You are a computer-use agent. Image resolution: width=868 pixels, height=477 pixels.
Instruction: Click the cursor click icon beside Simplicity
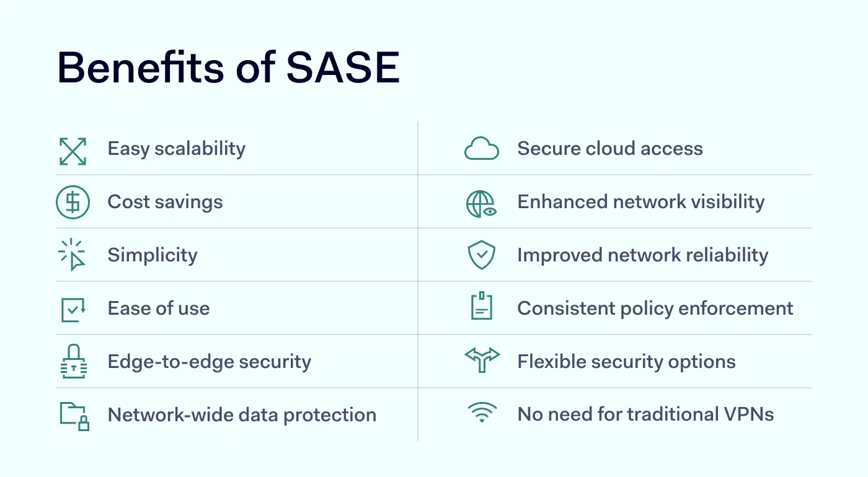(73, 255)
